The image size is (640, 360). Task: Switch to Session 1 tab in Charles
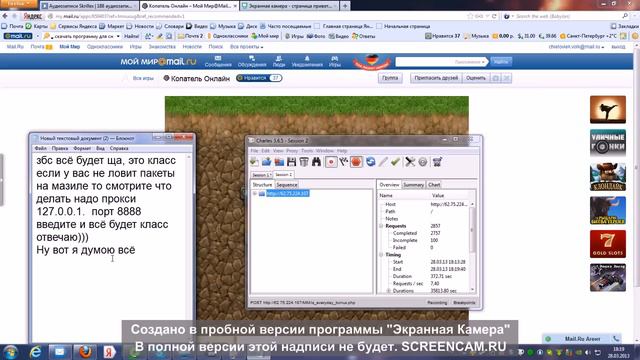click(x=261, y=175)
